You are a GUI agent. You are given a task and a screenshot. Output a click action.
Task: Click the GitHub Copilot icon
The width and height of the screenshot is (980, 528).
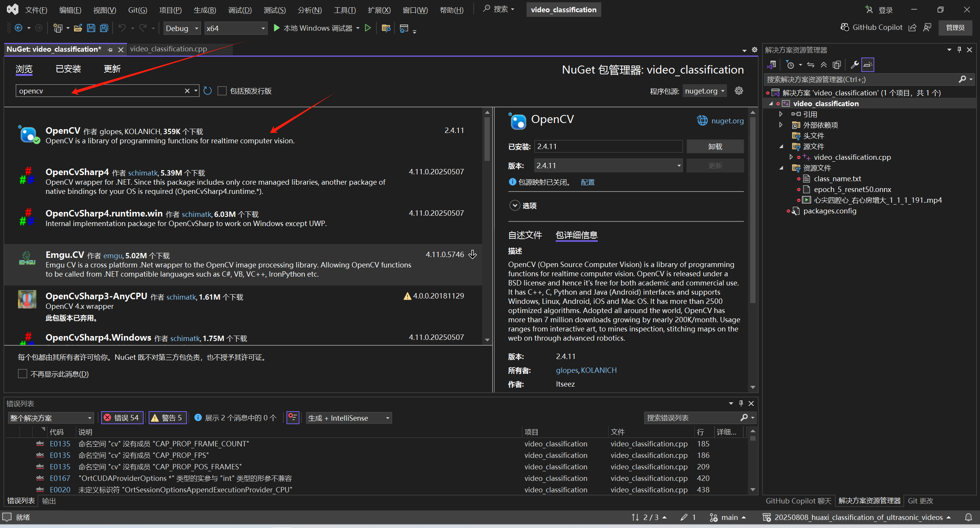(x=844, y=27)
